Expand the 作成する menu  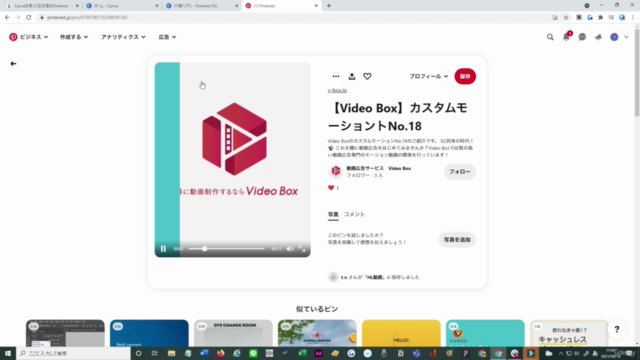pos(74,37)
